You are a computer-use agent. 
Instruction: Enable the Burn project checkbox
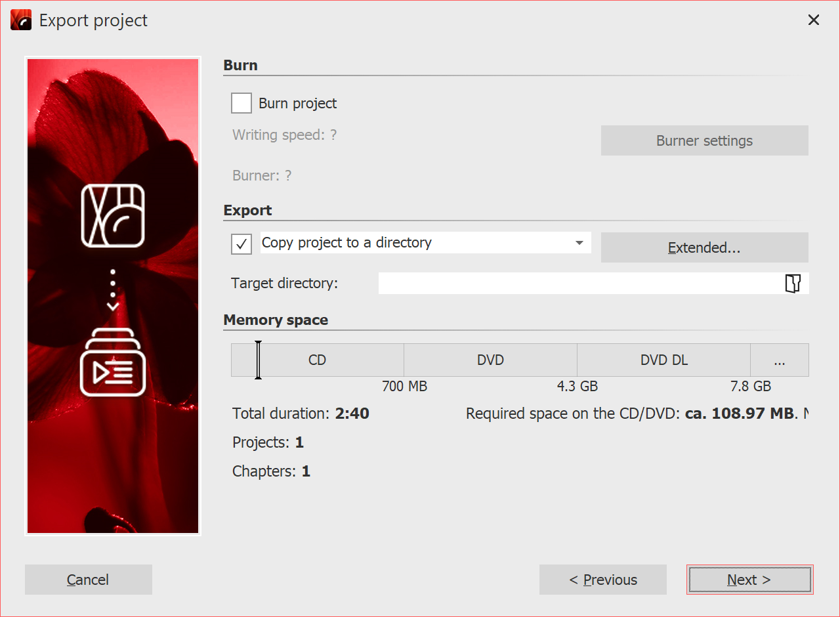tap(241, 102)
